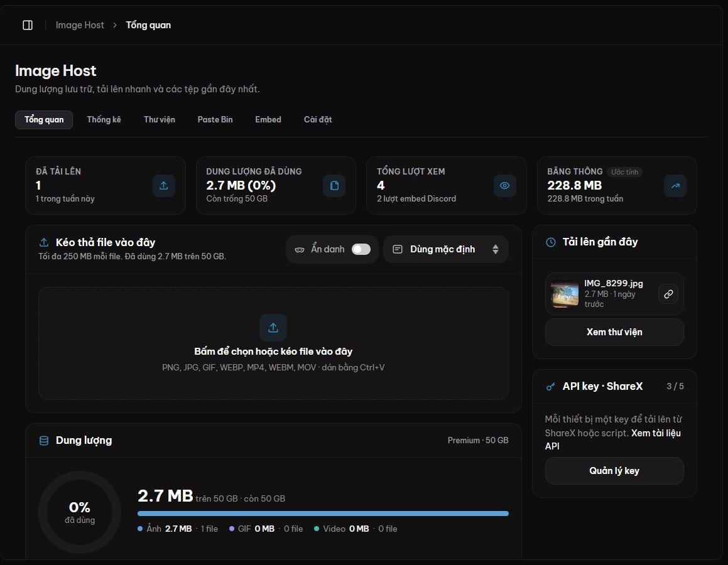The width and height of the screenshot is (728, 565).
Task: Click the trend arrow icon in Băng thông card
Action: (x=675, y=186)
